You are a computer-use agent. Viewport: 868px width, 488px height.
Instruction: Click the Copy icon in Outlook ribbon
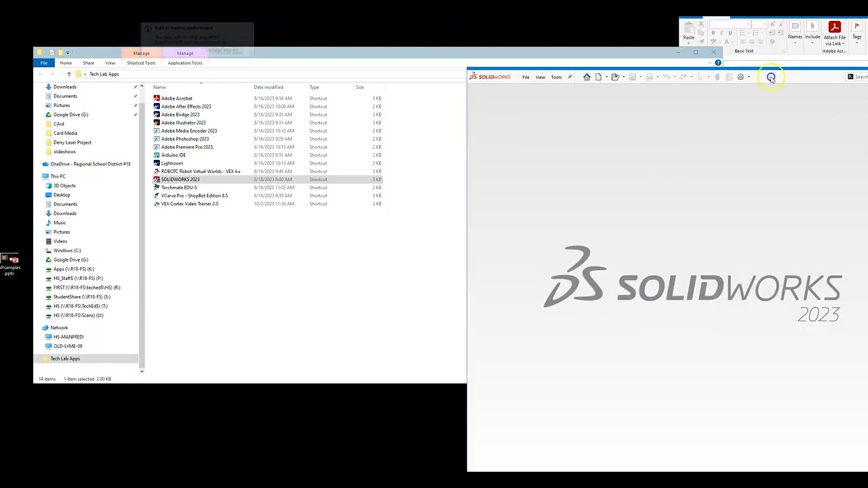click(701, 33)
